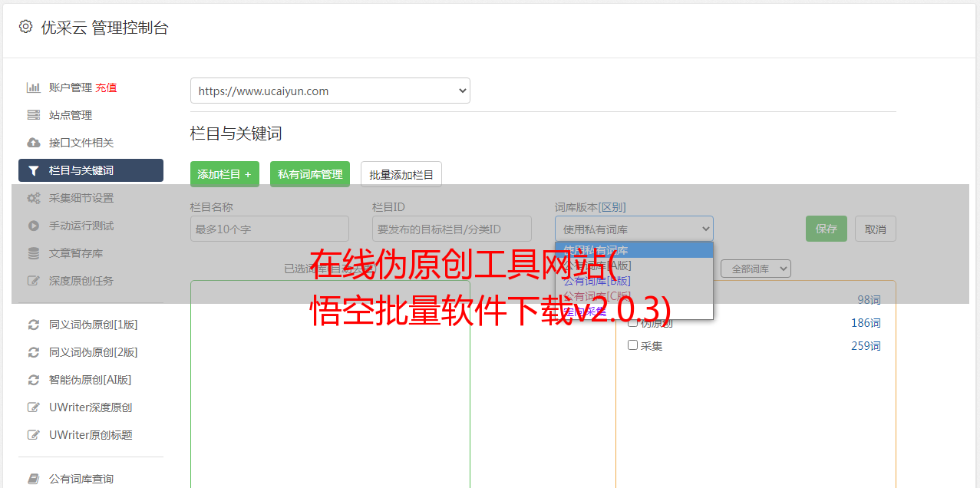The width and height of the screenshot is (980, 488).
Task: Click the 取消 button
Action: [x=876, y=229]
